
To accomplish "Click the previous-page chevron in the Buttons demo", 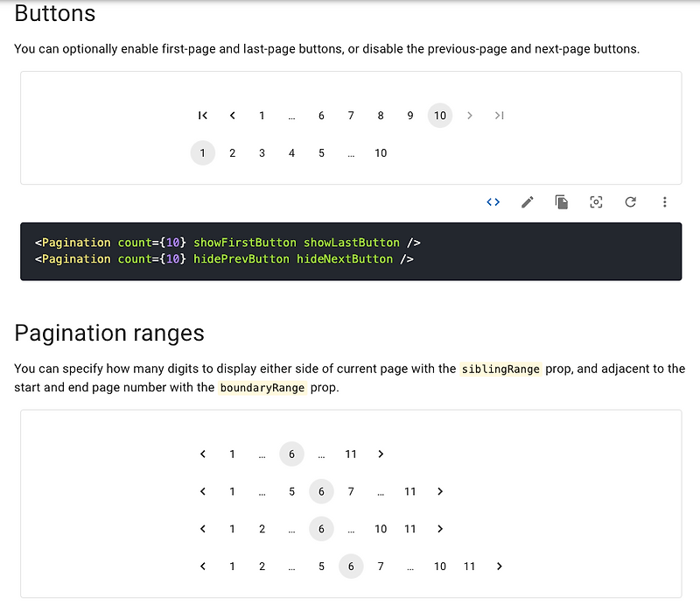I will click(x=232, y=115).
